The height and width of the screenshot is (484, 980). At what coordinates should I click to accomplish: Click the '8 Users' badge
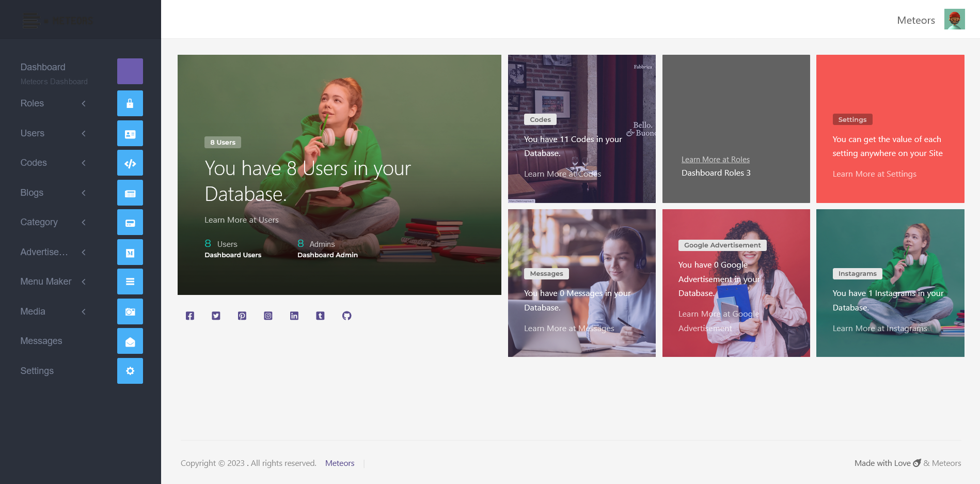[223, 143]
